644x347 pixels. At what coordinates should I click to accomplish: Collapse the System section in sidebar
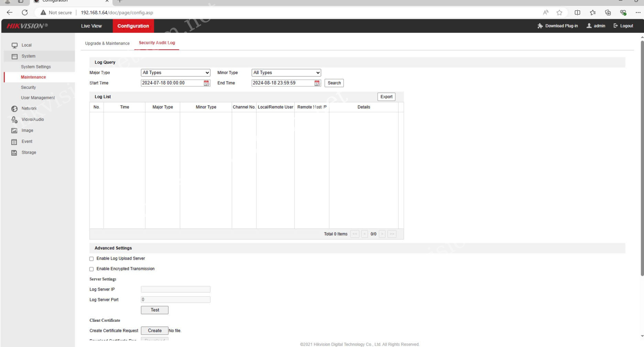[x=29, y=56]
